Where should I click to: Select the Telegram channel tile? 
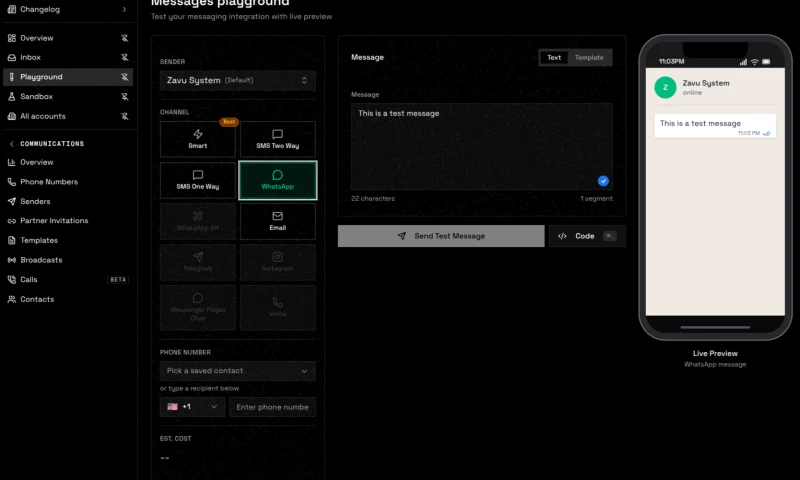198,262
